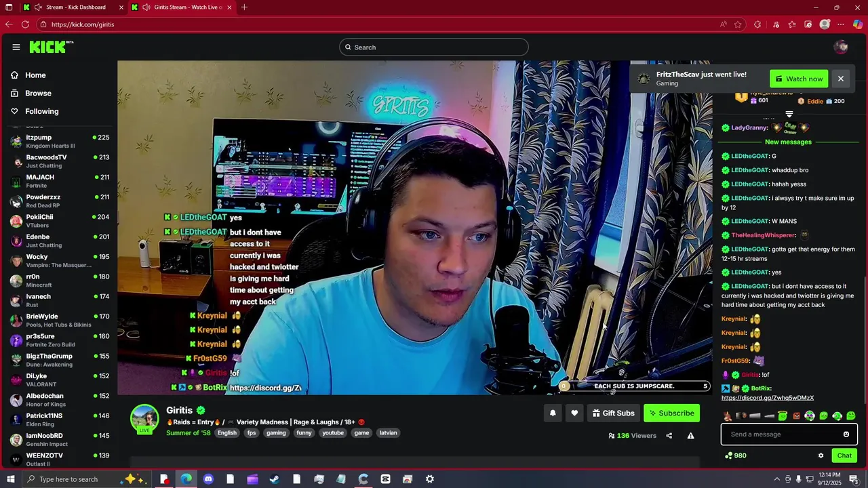Open WEENZOTV Outlast II channel
868x488 pixels.
click(x=60, y=459)
